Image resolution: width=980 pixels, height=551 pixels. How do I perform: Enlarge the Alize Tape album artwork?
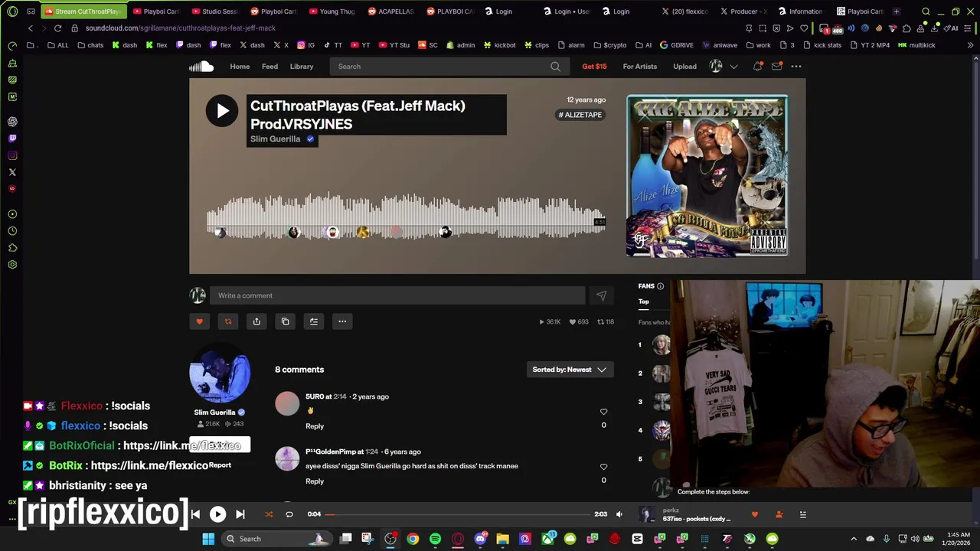707,176
